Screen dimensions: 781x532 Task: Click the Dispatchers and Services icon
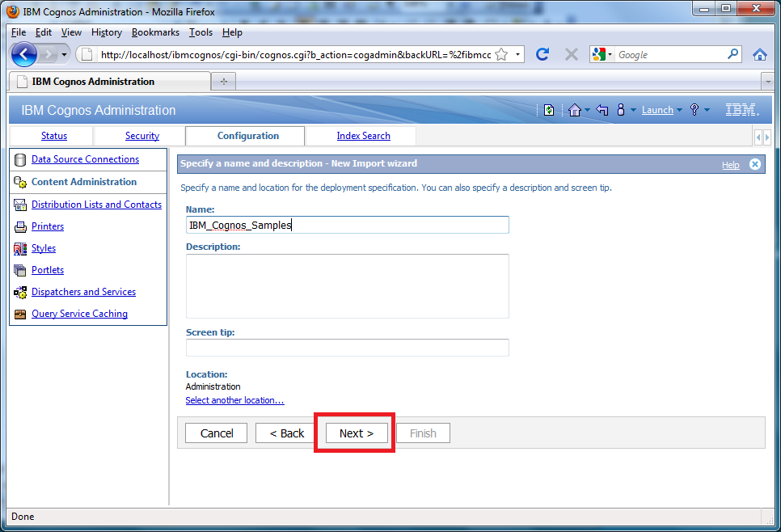(20, 292)
